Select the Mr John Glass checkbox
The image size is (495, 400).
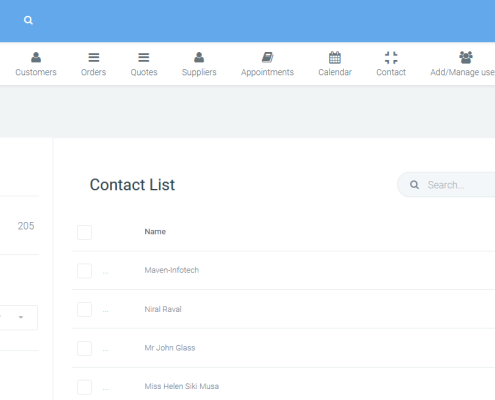(84, 348)
